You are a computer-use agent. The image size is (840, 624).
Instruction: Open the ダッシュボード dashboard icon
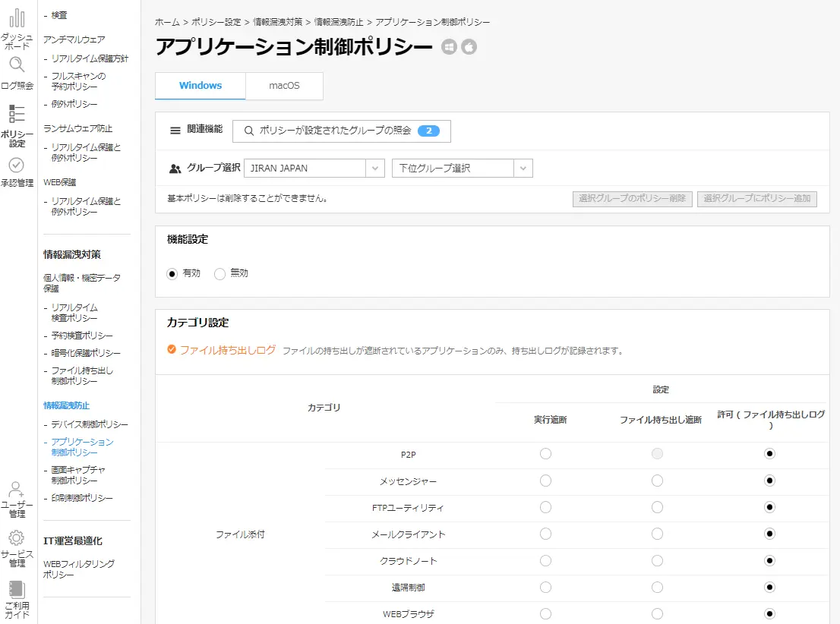click(17, 18)
